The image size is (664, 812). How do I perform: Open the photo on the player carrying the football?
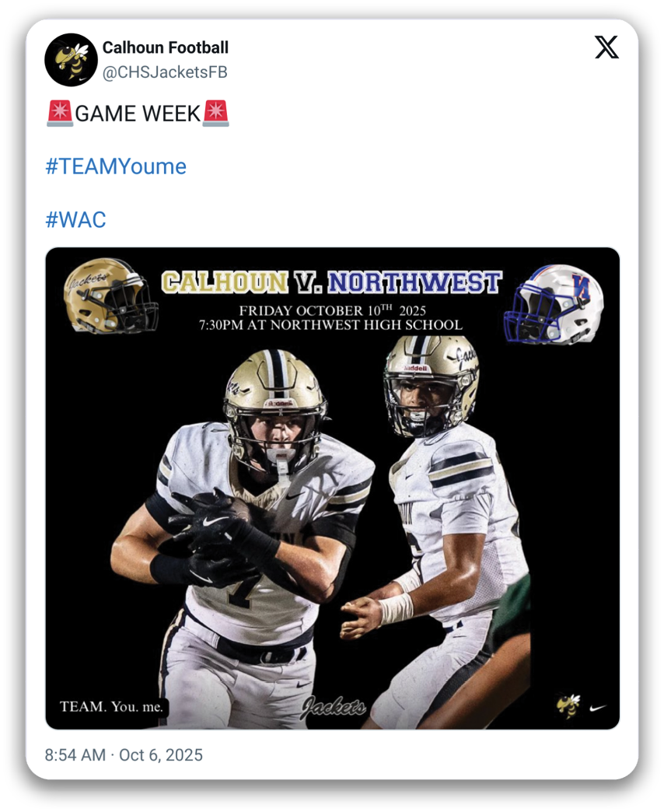243,538
